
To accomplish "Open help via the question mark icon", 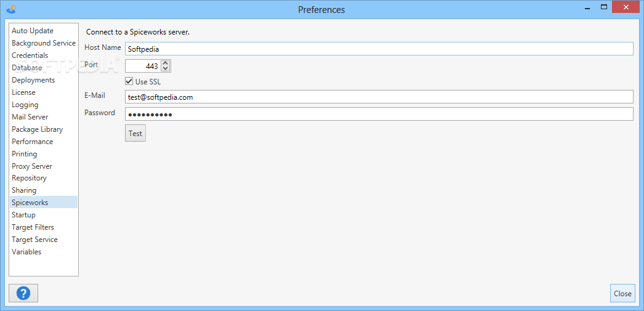I will [x=23, y=293].
